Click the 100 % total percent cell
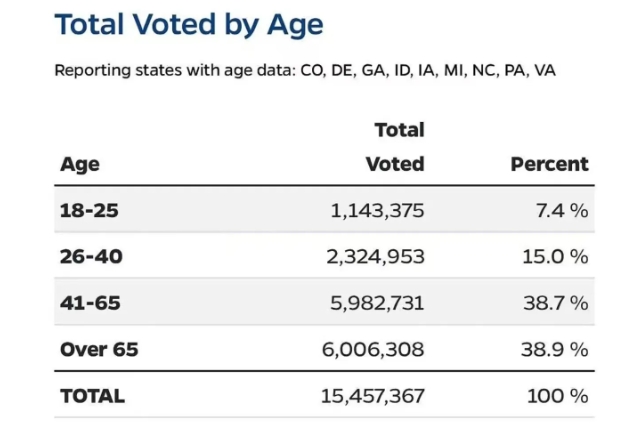 558,397
